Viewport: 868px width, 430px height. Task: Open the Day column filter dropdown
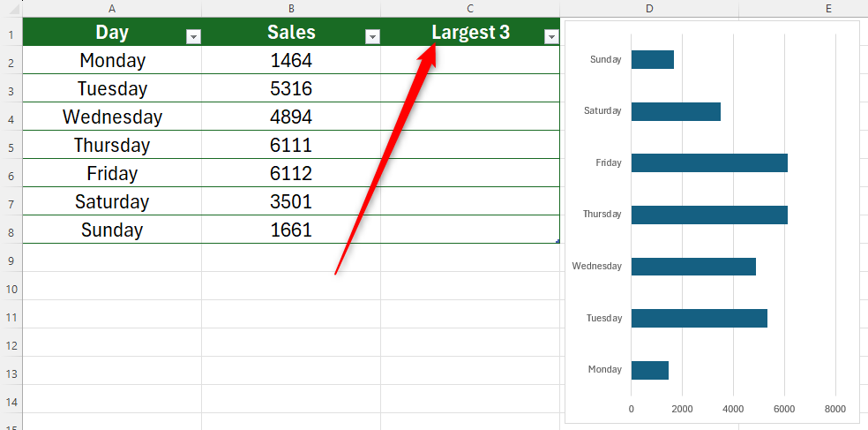[193, 36]
